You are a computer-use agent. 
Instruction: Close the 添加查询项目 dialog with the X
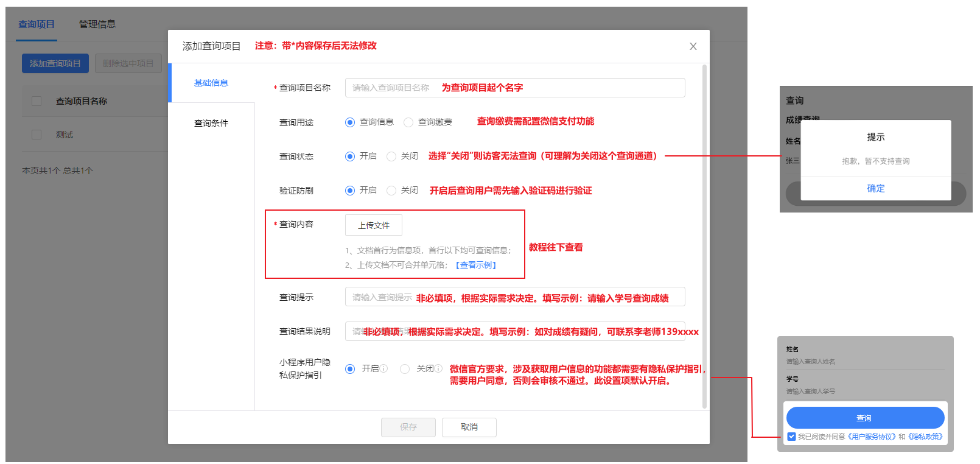(693, 46)
